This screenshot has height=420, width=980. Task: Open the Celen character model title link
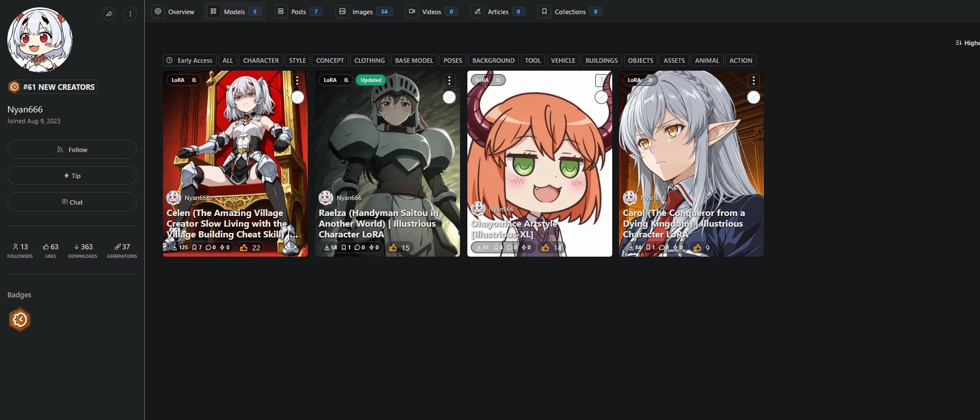pyautogui.click(x=232, y=223)
